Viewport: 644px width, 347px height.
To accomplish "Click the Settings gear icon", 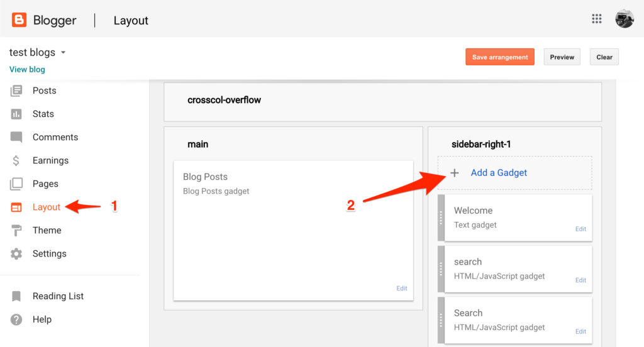I will (x=16, y=254).
